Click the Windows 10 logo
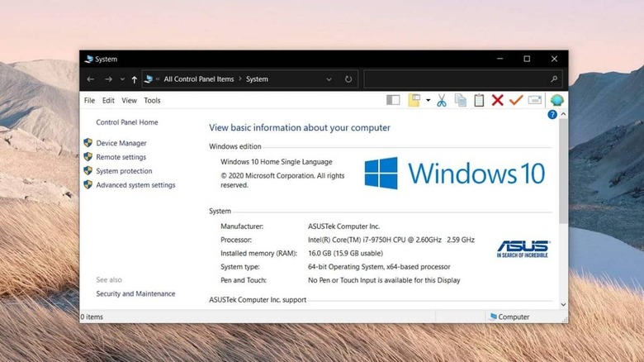644x362 pixels. tap(455, 174)
